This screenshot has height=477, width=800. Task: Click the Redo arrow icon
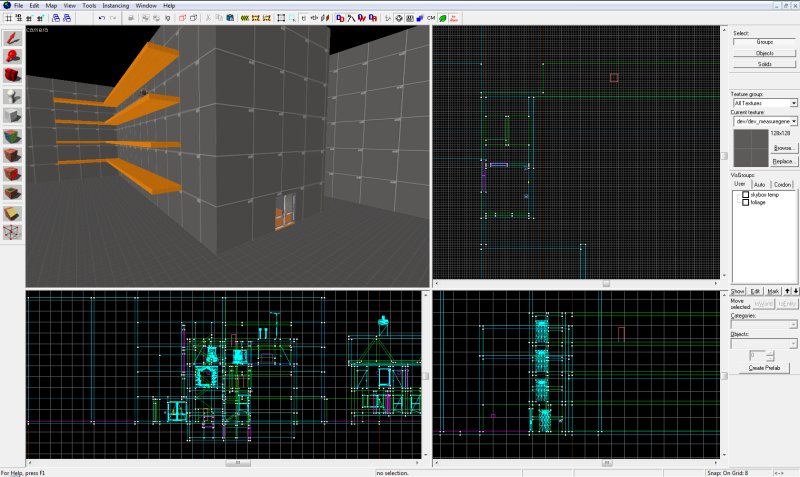[x=113, y=18]
